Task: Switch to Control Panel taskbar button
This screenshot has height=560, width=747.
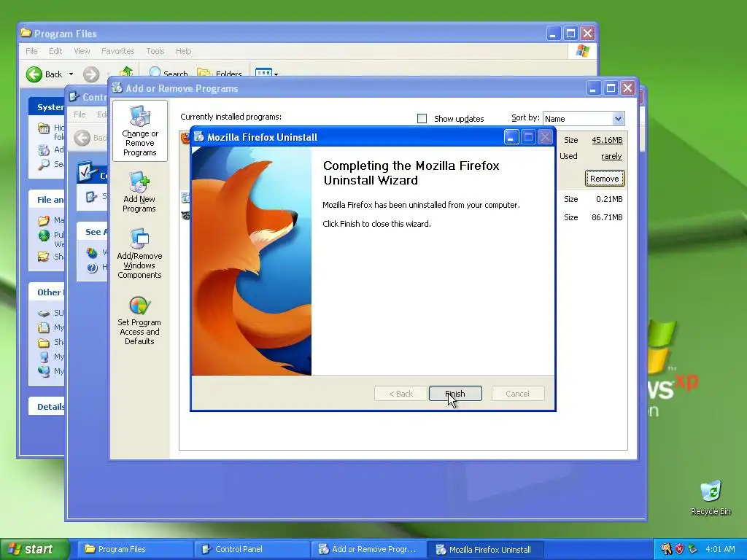Action: click(x=252, y=549)
